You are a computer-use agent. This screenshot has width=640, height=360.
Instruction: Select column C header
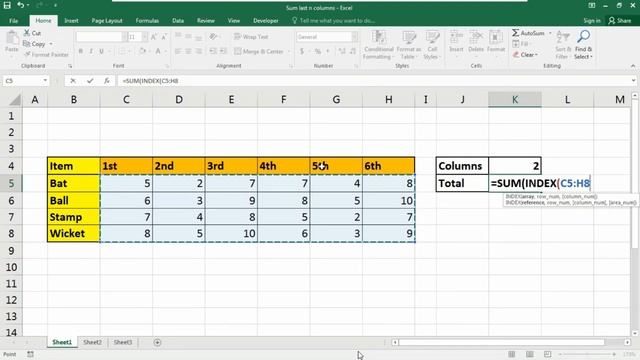pos(126,99)
